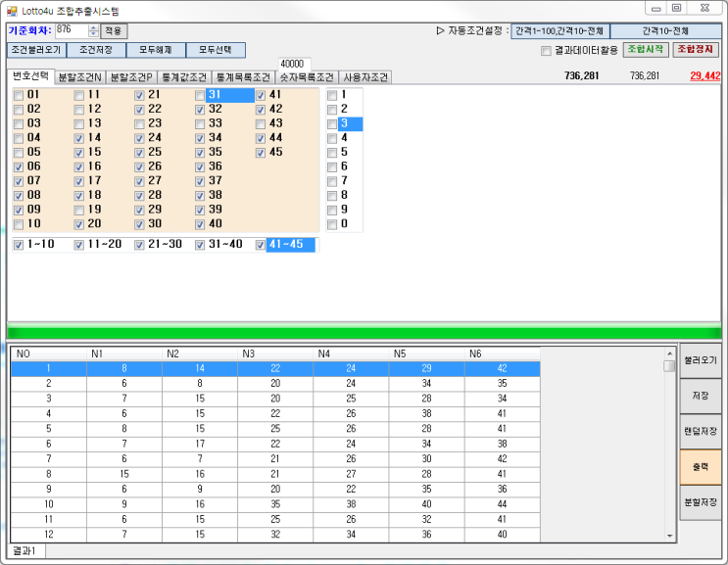Uncheck the number 40 checkbox
This screenshot has width=728, height=565.
click(x=200, y=225)
